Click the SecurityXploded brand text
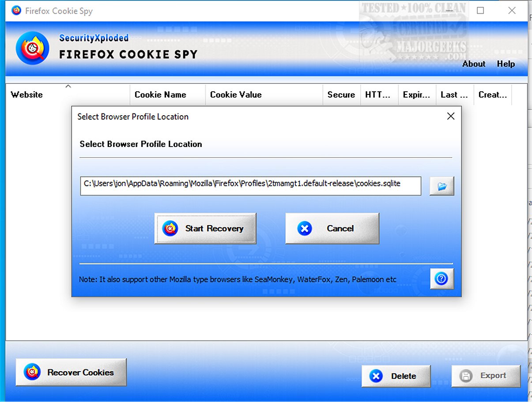 94,38
